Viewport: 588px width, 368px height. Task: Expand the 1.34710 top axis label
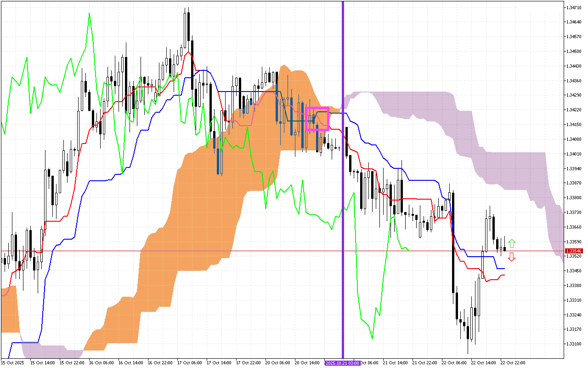[x=574, y=7]
